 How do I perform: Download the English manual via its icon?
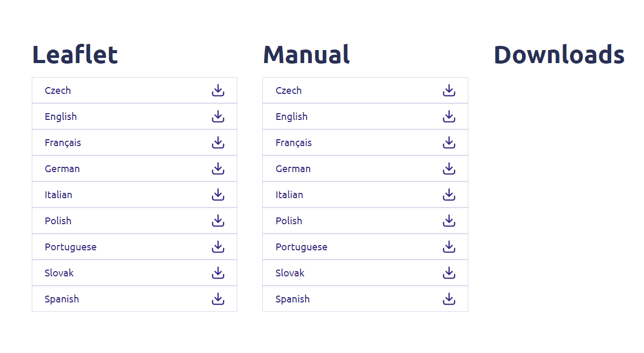pos(449,116)
